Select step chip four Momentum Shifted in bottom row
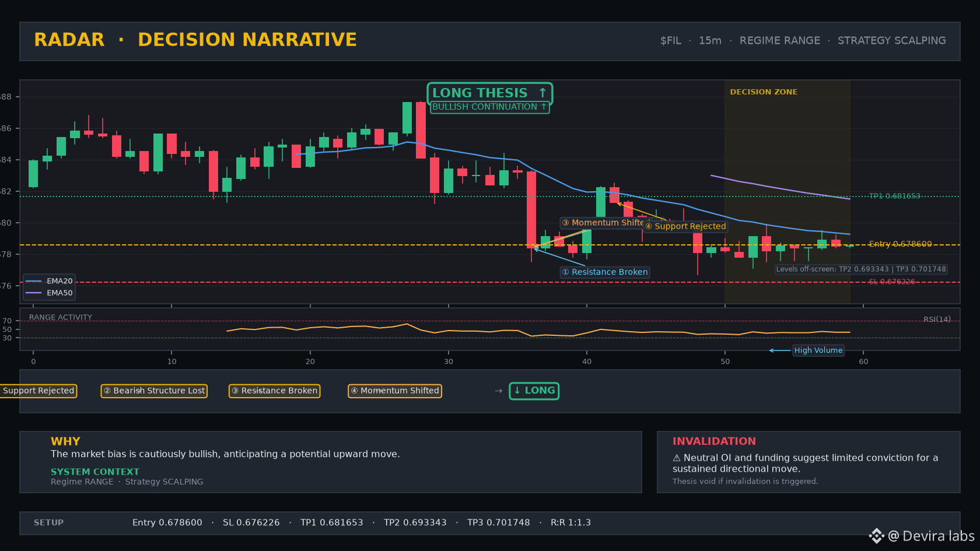 [395, 391]
